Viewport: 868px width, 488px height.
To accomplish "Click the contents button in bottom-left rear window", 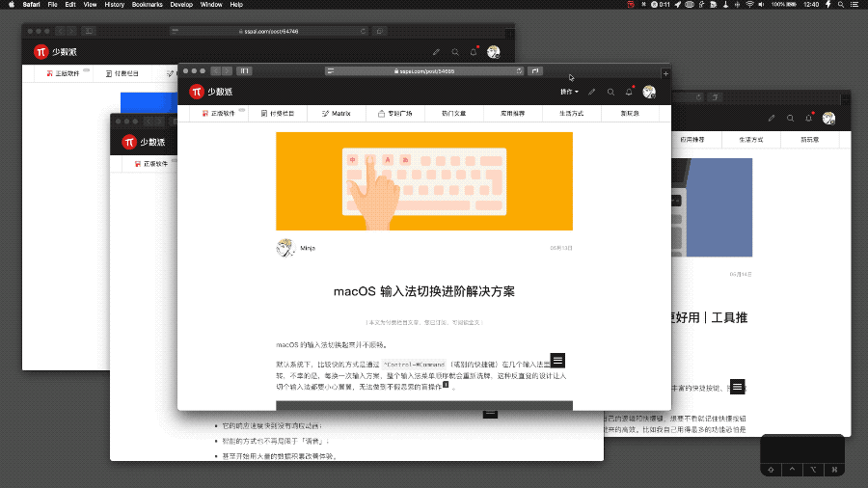I will [490, 414].
